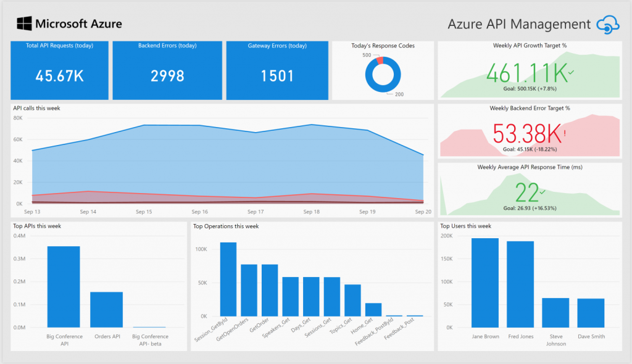This screenshot has height=364, width=632.
Task: Click the 2998 backend errors value
Action: point(167,76)
